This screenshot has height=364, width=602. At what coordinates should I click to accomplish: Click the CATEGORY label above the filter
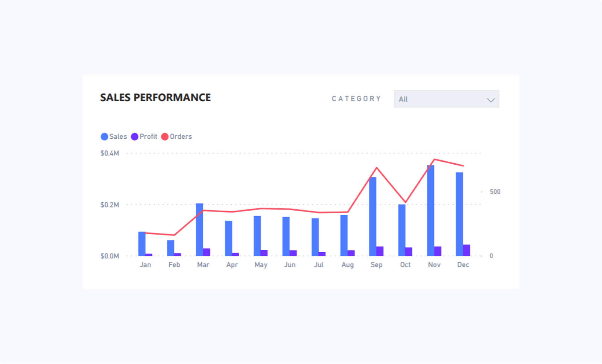[356, 99]
